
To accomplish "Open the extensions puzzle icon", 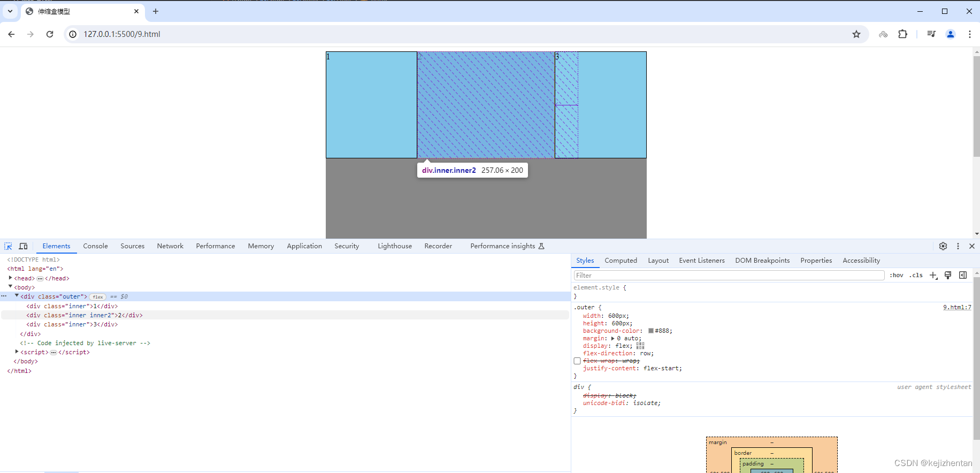I will [903, 34].
